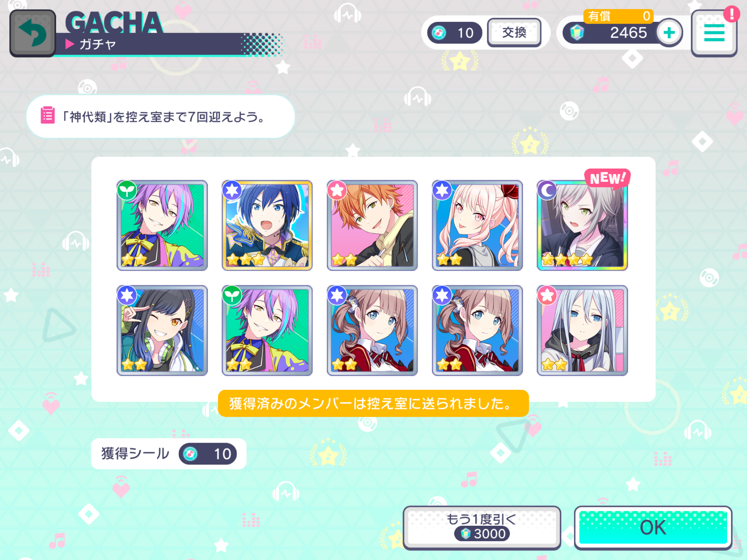Tap the plus icon to add crystals
This screenshot has height=560, width=747.
point(669,33)
